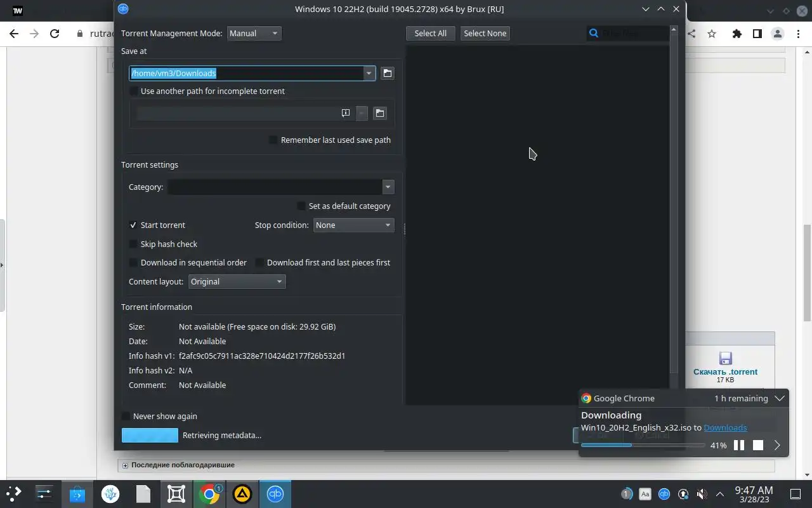Viewport: 812px width, 508px height.
Task: Open incomplete torrent path dropdown arrow
Action: (362, 113)
